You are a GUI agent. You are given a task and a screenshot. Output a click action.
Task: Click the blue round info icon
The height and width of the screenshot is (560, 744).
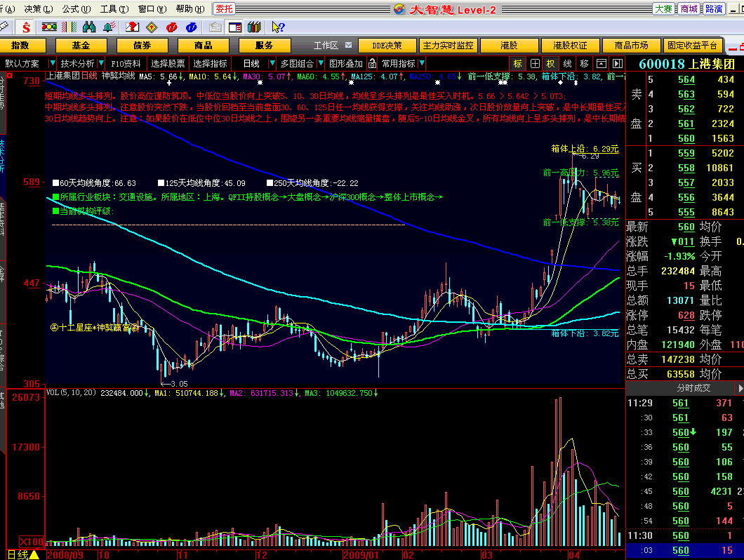(x=191, y=27)
